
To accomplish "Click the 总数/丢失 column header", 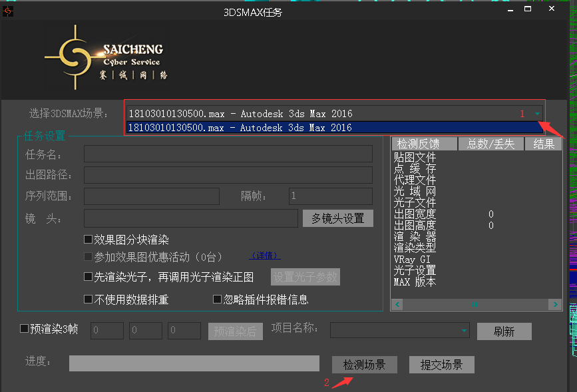I will (x=491, y=144).
